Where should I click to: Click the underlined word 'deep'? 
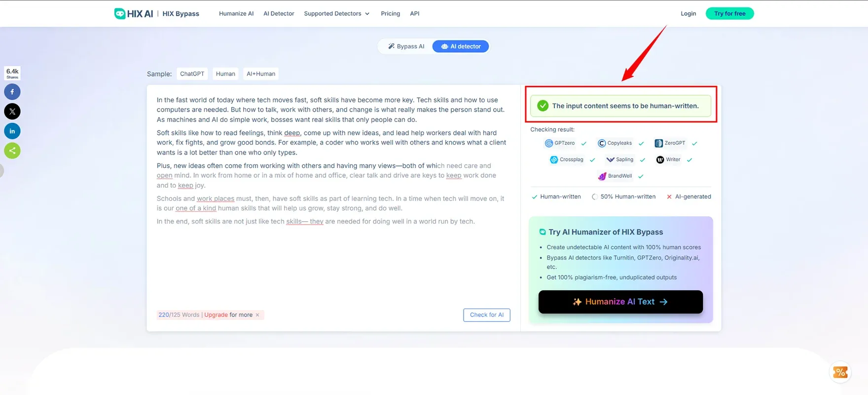coord(292,133)
